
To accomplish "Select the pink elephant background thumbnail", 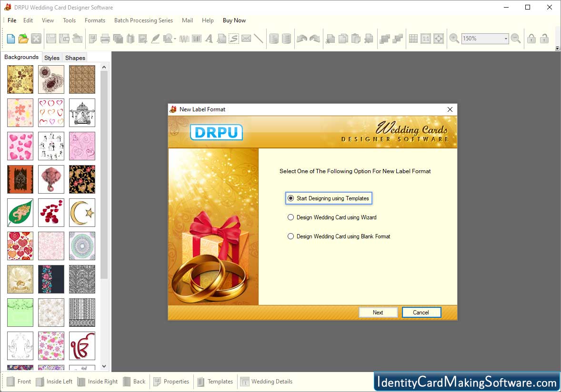I will pos(51,179).
